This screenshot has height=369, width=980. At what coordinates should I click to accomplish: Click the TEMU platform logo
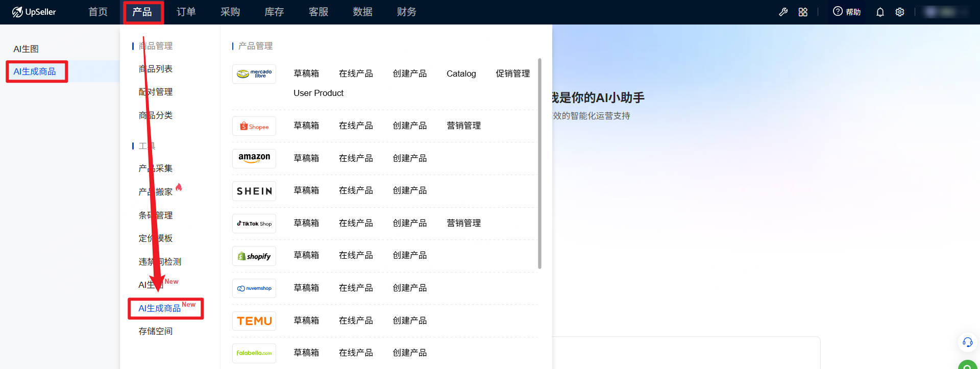(254, 321)
